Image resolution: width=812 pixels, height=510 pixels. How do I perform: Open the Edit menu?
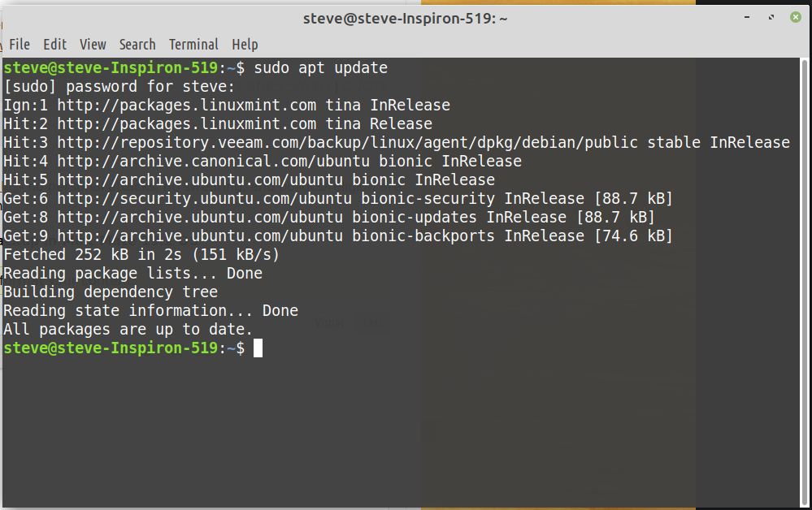click(x=55, y=45)
